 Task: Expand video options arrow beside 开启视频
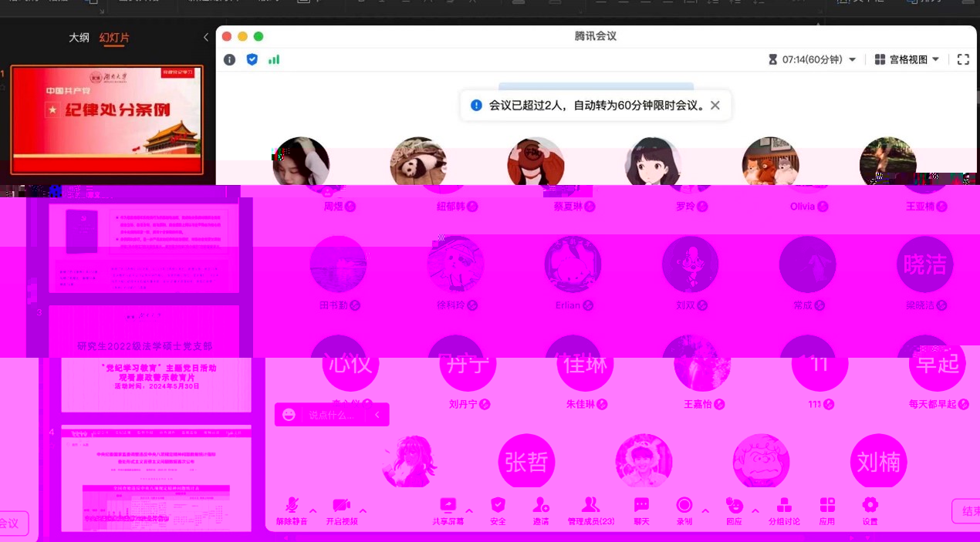(x=363, y=510)
